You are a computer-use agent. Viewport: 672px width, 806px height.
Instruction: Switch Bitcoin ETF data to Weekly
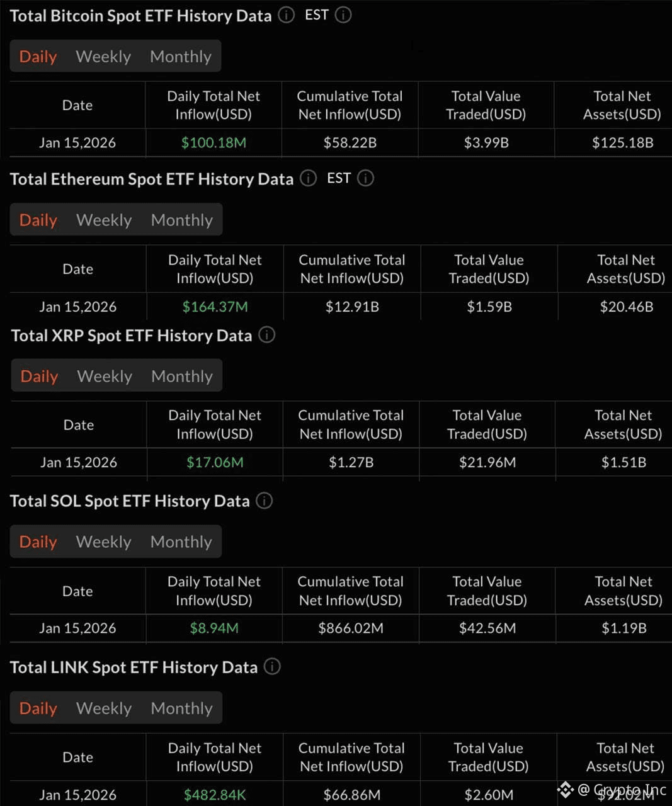(103, 57)
